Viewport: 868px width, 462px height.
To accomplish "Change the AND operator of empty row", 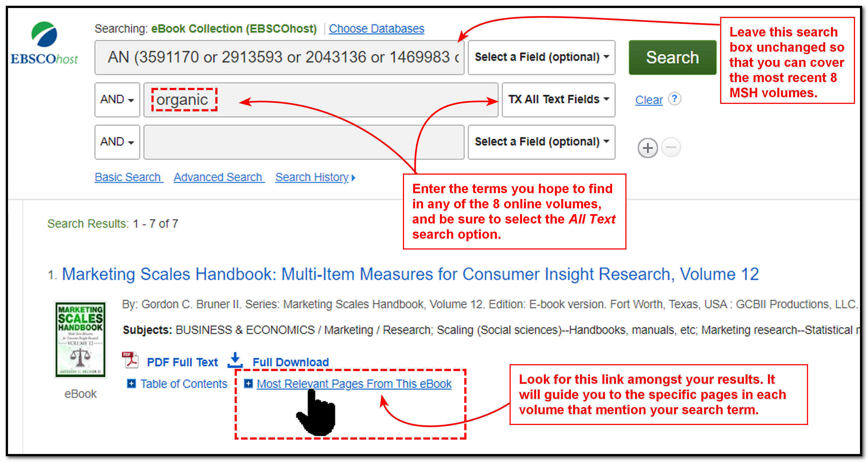I will pyautogui.click(x=117, y=142).
